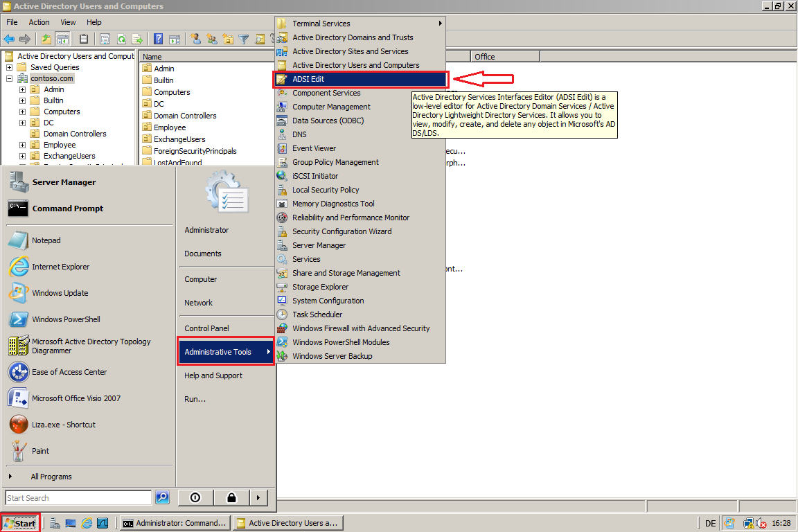Click the network tray icon
798x532 pixels.
point(749,523)
